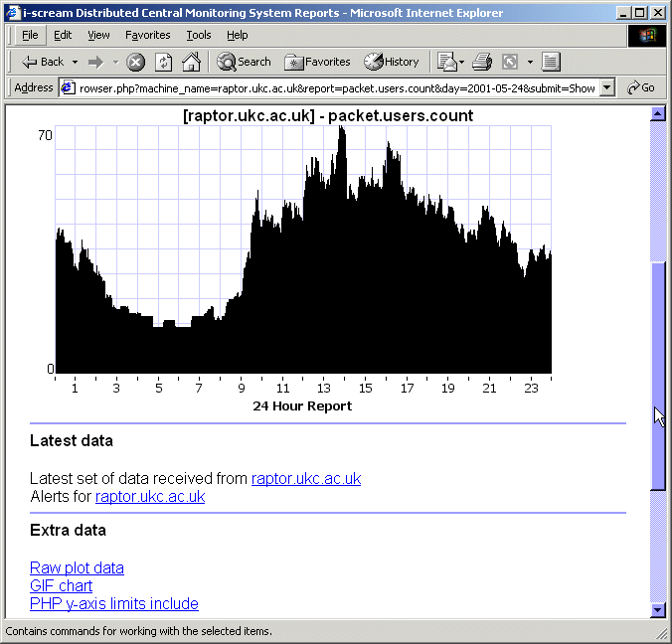
Task: Open the Help menu
Action: click(x=237, y=35)
